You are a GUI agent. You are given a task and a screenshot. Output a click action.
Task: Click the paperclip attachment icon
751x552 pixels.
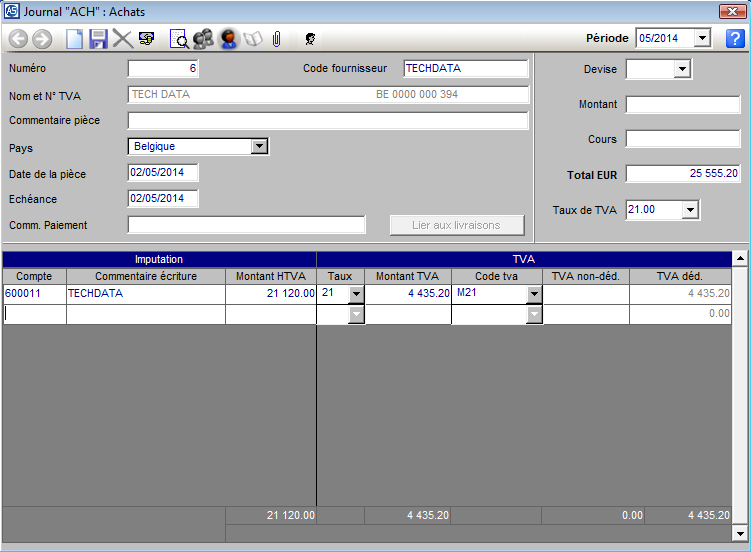click(x=276, y=39)
